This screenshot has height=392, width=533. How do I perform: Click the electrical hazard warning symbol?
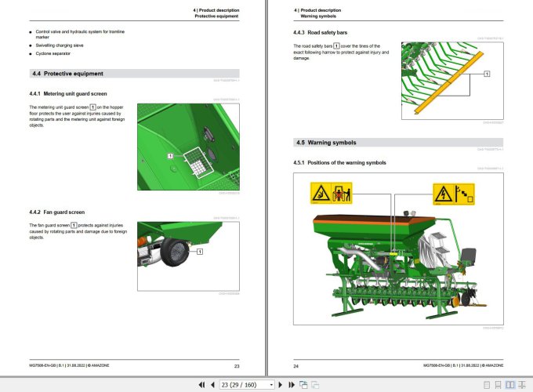pyautogui.click(x=454, y=194)
